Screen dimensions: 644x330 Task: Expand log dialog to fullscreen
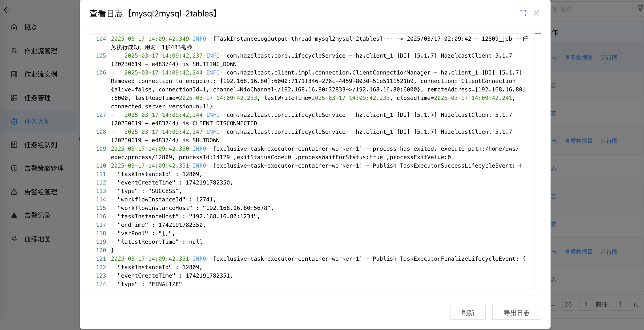click(x=523, y=13)
